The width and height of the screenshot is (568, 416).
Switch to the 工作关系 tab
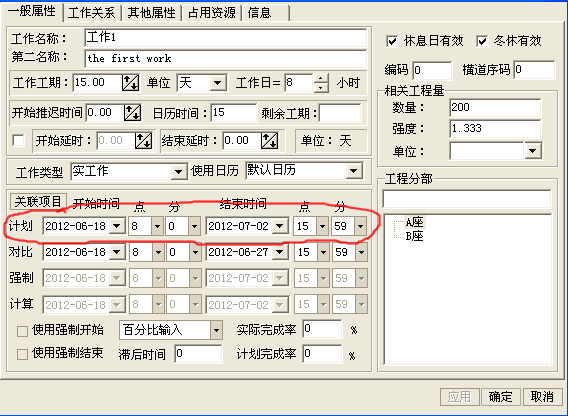pos(92,13)
